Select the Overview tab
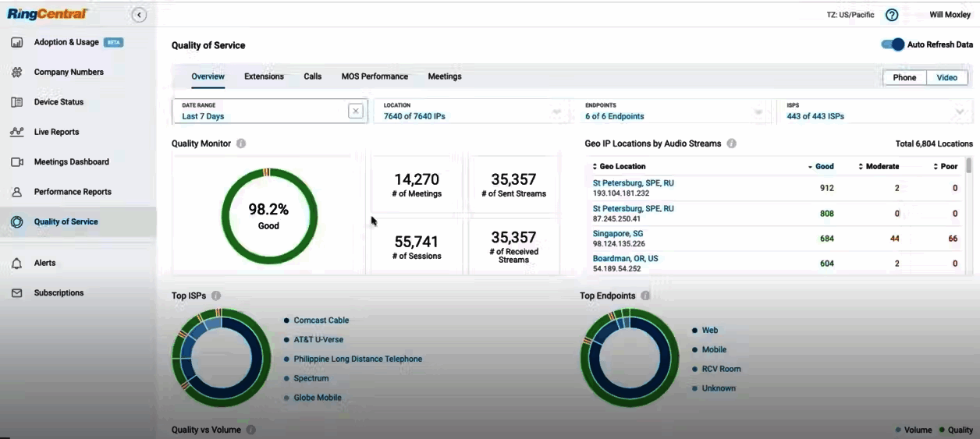The height and width of the screenshot is (439, 980). tap(208, 76)
